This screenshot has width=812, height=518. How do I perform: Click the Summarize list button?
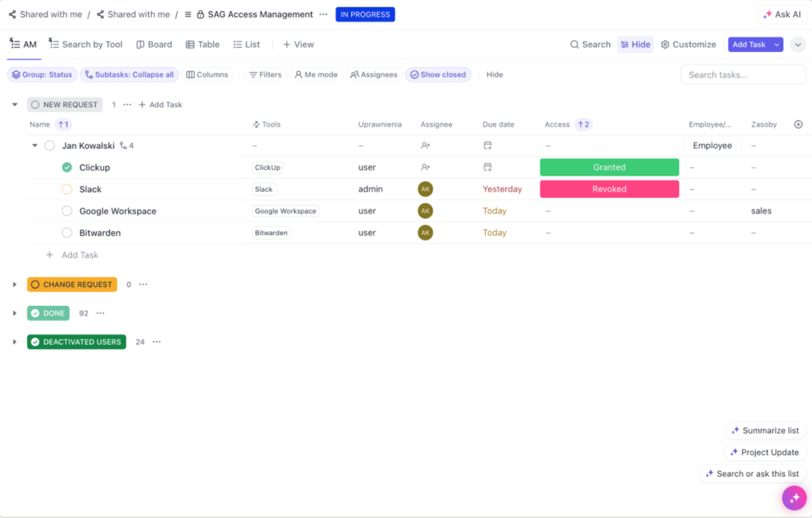point(765,430)
